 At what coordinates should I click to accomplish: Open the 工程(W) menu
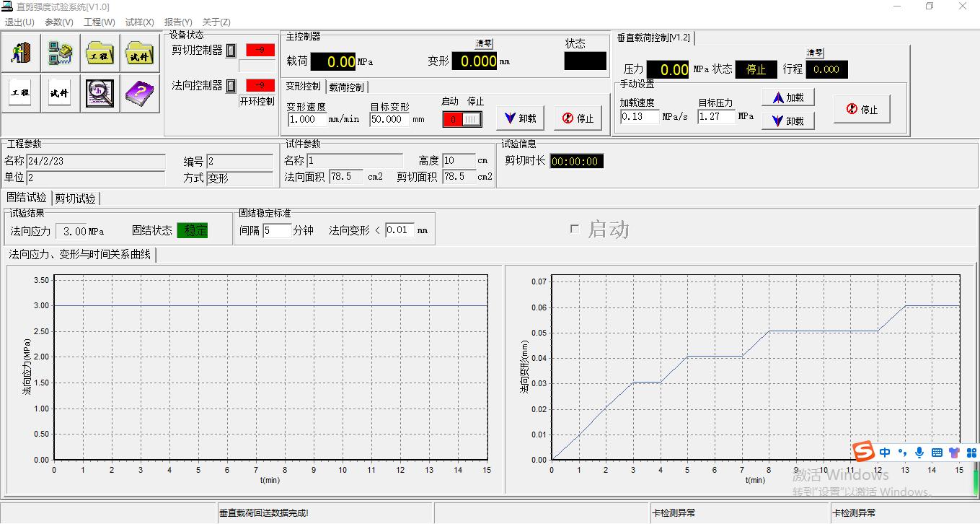(x=100, y=22)
